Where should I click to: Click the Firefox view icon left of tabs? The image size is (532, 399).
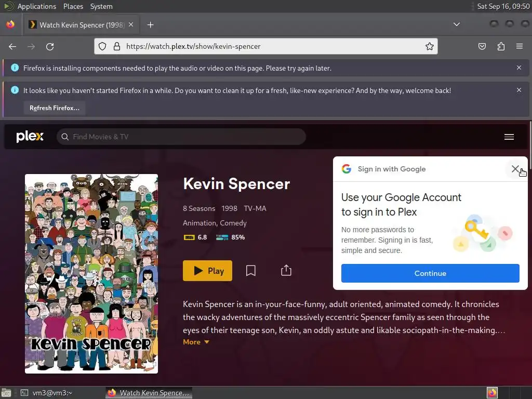[10, 24]
